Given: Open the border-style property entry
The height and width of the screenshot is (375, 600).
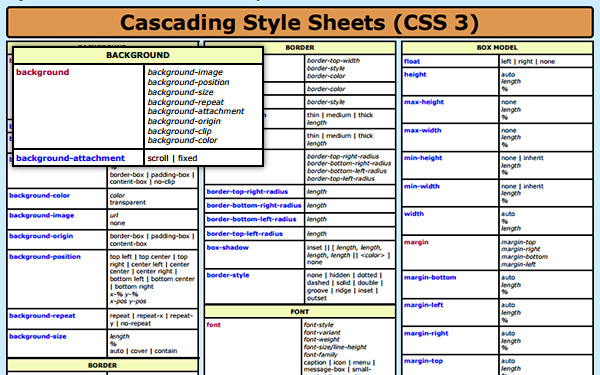Looking at the screenshot, I should [228, 275].
